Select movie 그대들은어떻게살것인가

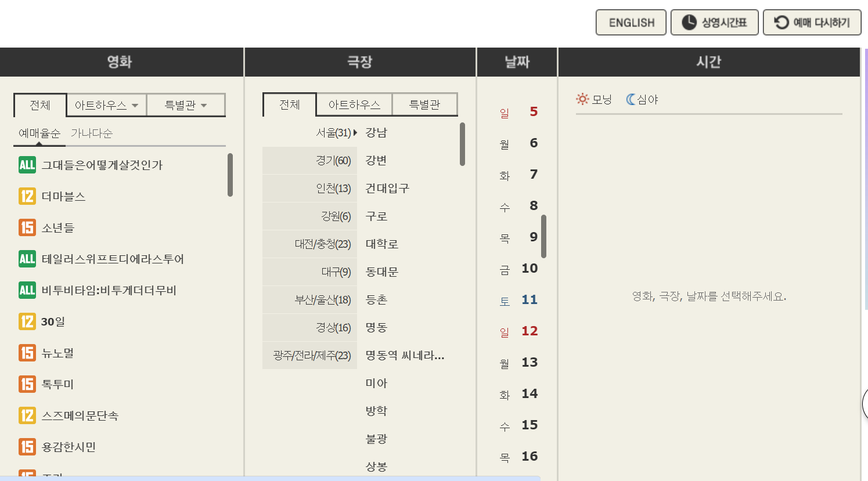102,165
